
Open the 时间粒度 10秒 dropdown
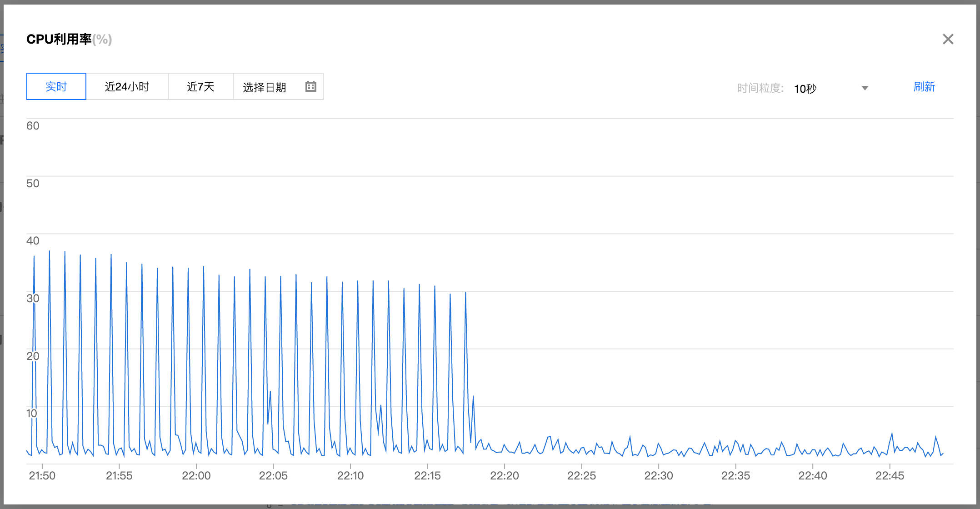(x=831, y=88)
